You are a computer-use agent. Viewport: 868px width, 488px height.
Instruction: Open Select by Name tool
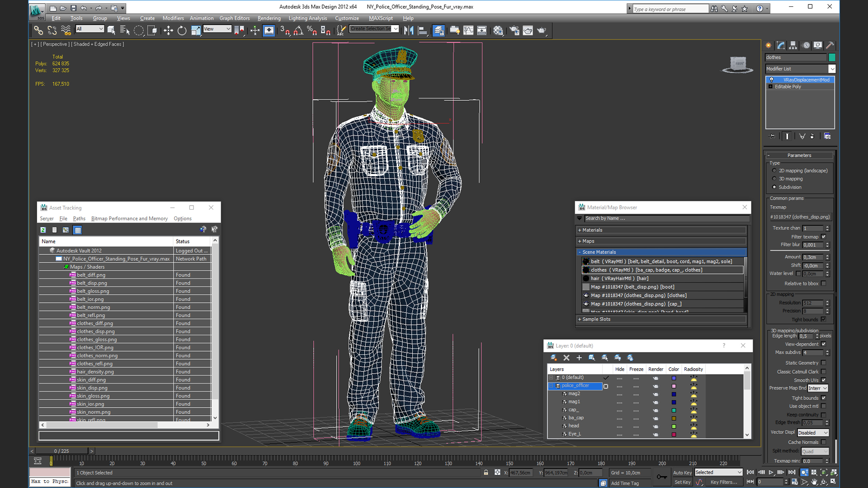[125, 30]
